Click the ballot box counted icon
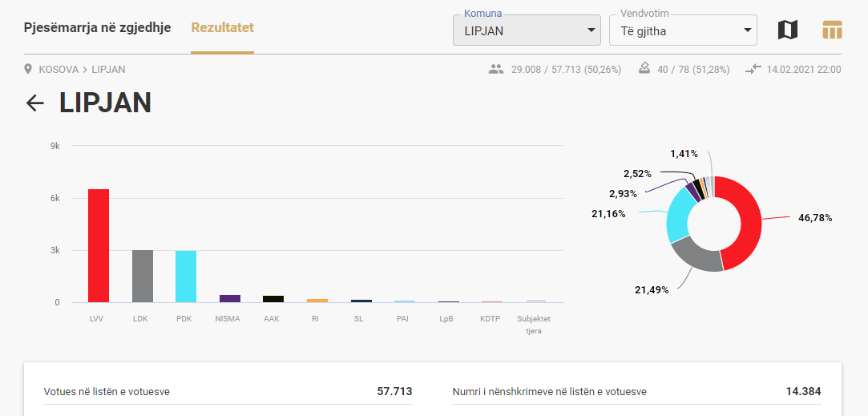 (x=644, y=69)
